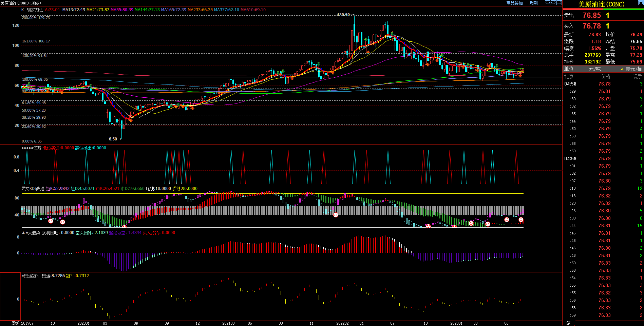Click the 130.50 peak price marker
644x326 pixels.
(343, 15)
